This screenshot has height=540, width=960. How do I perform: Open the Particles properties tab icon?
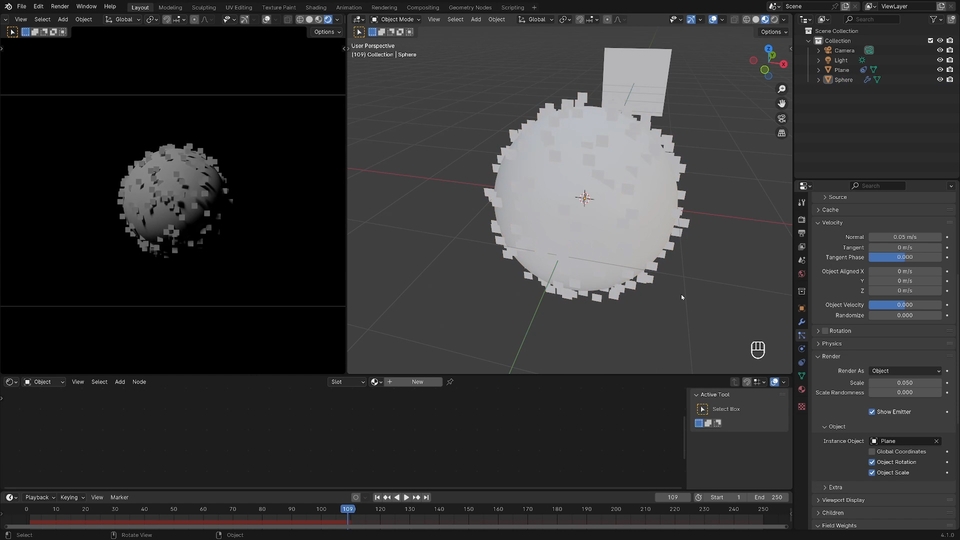pyautogui.click(x=801, y=336)
